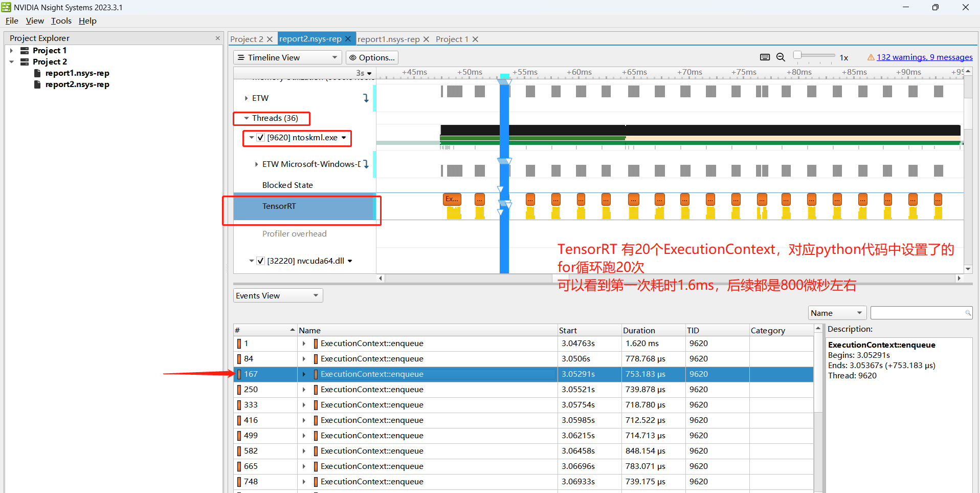Select the TensorRT timeline row
The width and height of the screenshot is (980, 493).
click(304, 206)
